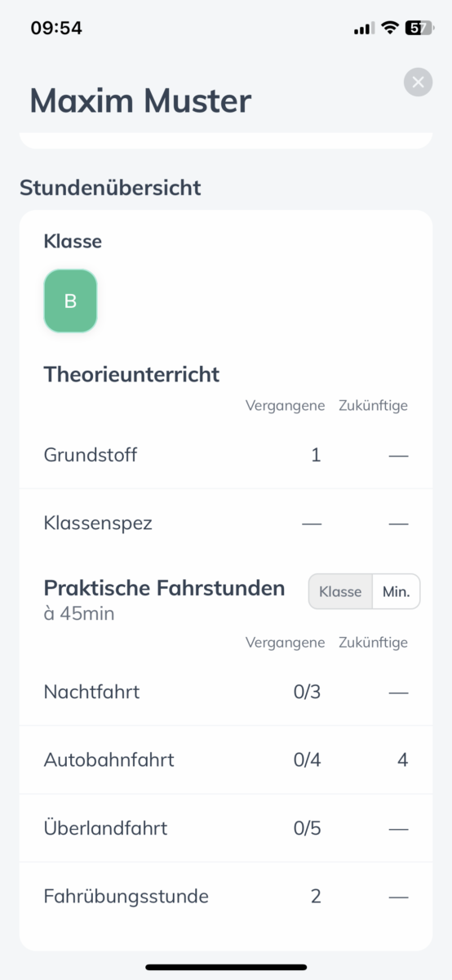Tap the Stundenübersicht section title
This screenshot has width=452, height=980.
[110, 187]
